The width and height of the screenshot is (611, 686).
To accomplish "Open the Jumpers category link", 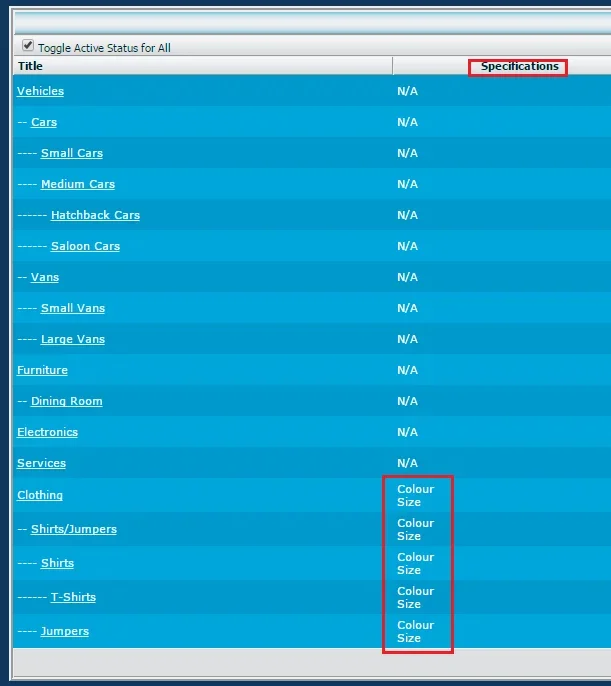I will (65, 631).
